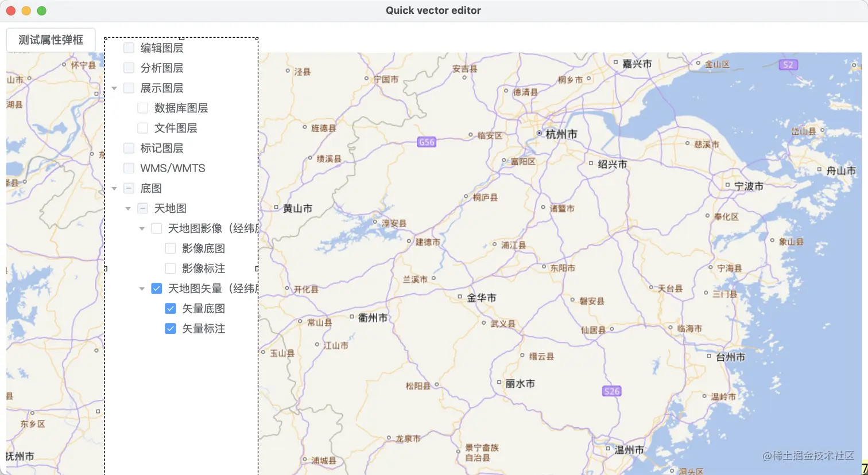Disable the 矢量标注 checkbox
This screenshot has height=475, width=868.
(x=170, y=328)
